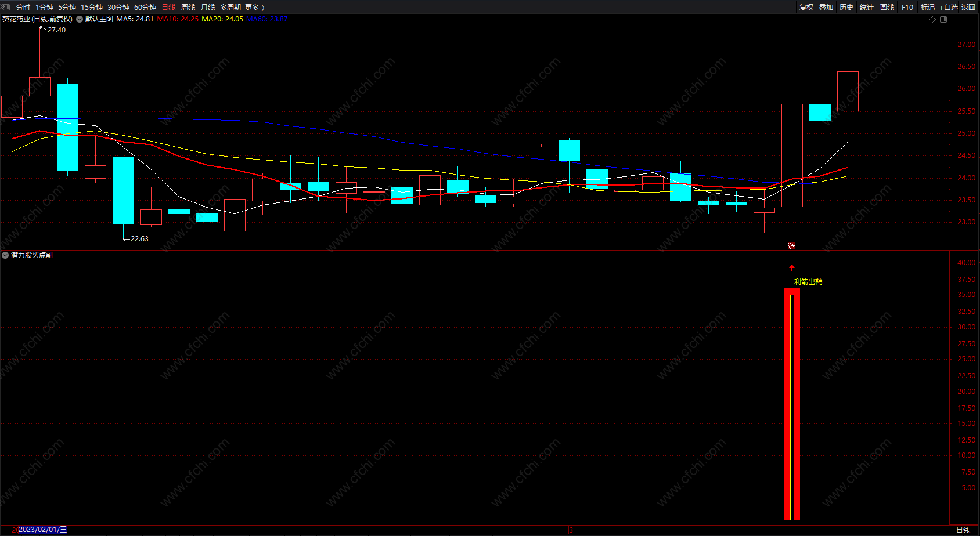Select the 月线 monthly period tab
The image size is (980, 536).
[x=208, y=8]
